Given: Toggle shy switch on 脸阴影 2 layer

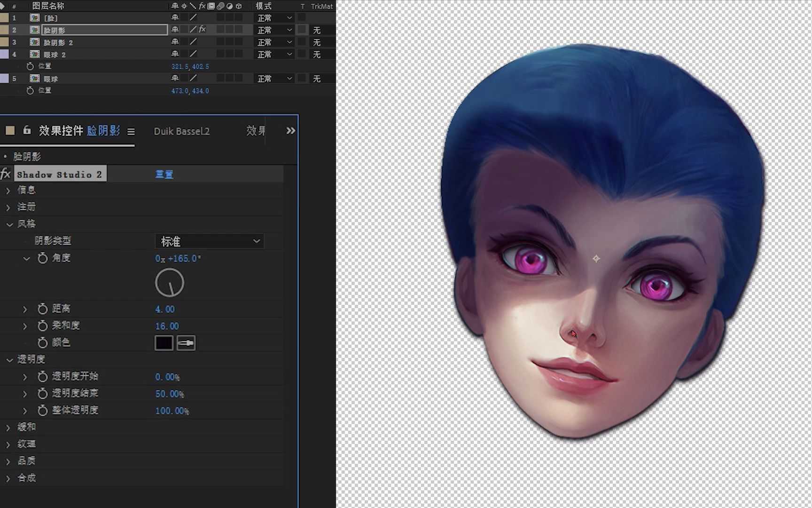Looking at the screenshot, I should coord(175,42).
